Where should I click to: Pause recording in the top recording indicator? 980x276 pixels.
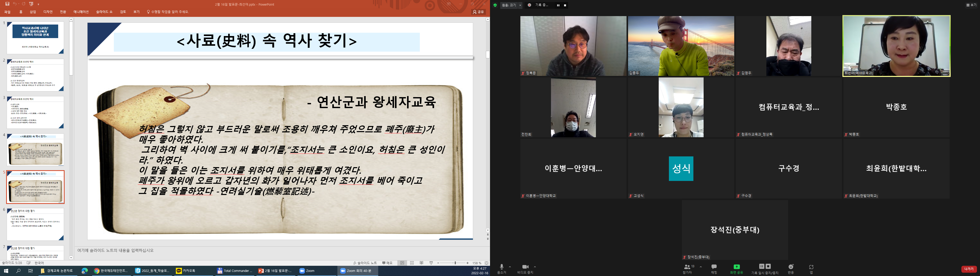558,5
